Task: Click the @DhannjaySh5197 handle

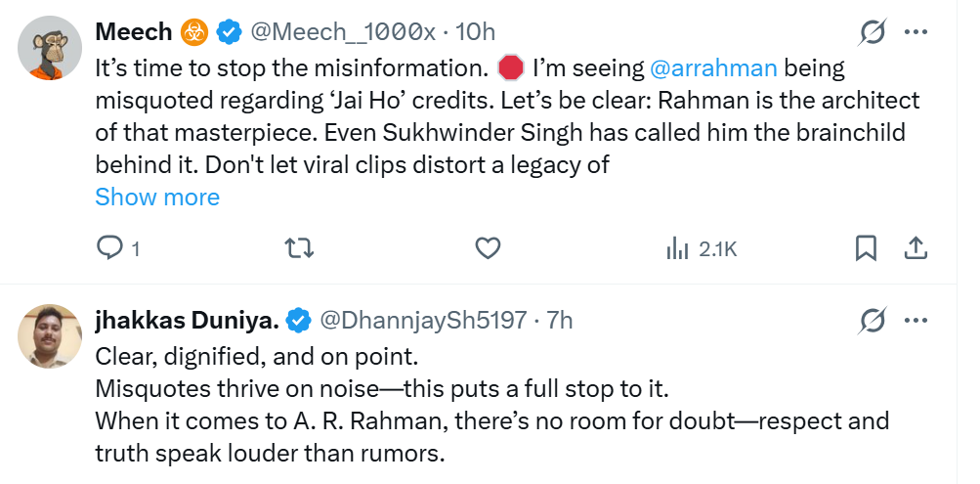Action: [x=424, y=320]
